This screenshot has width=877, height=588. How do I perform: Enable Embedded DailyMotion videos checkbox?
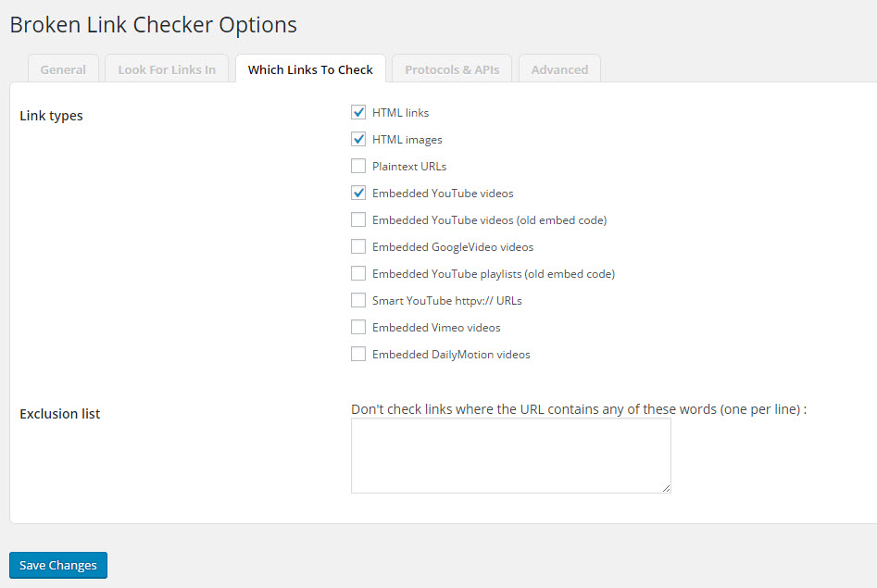point(358,354)
